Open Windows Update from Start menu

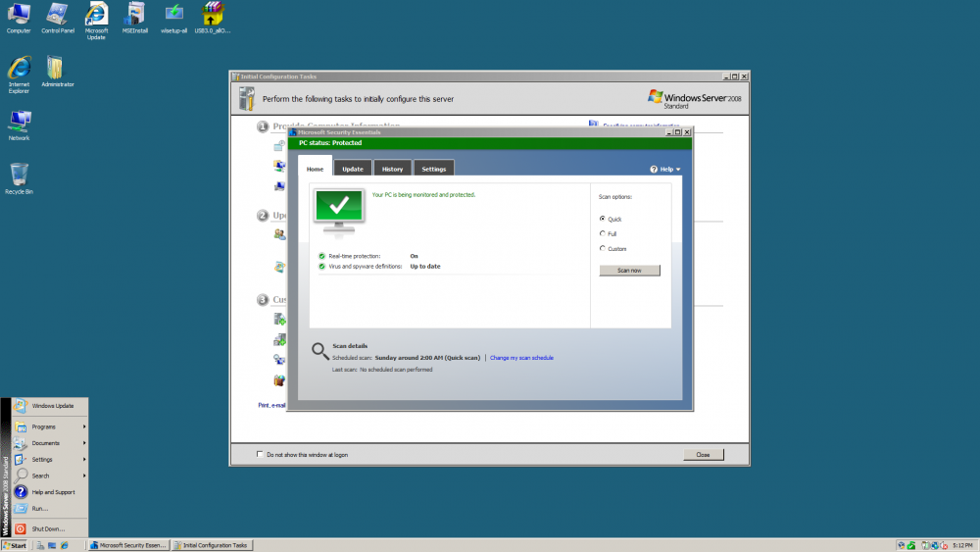click(x=49, y=406)
